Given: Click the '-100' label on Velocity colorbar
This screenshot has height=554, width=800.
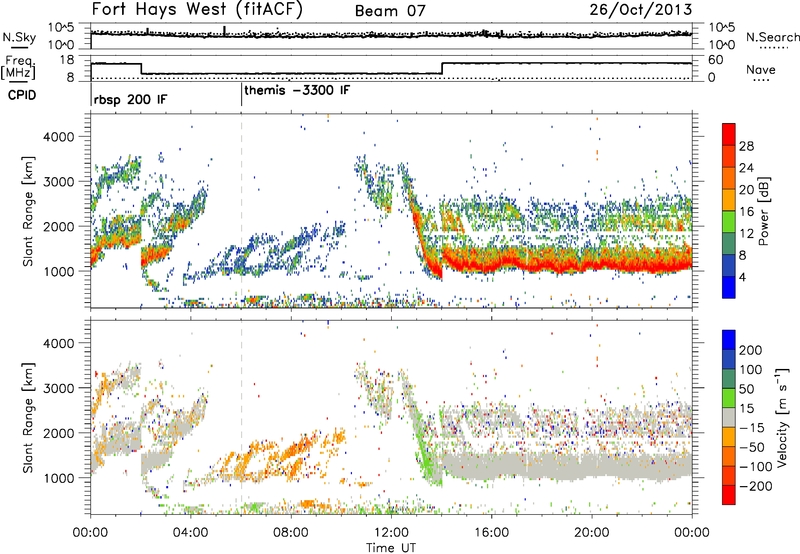Looking at the screenshot, I should (755, 467).
